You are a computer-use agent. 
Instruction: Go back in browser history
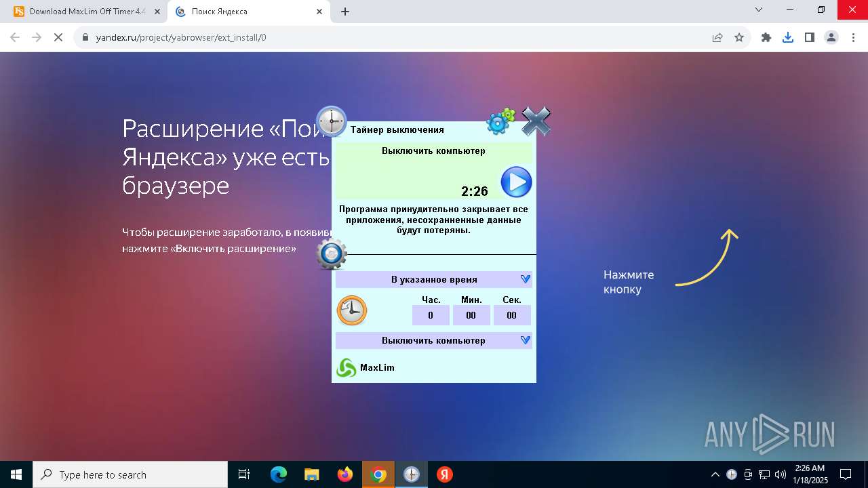pyautogui.click(x=15, y=37)
